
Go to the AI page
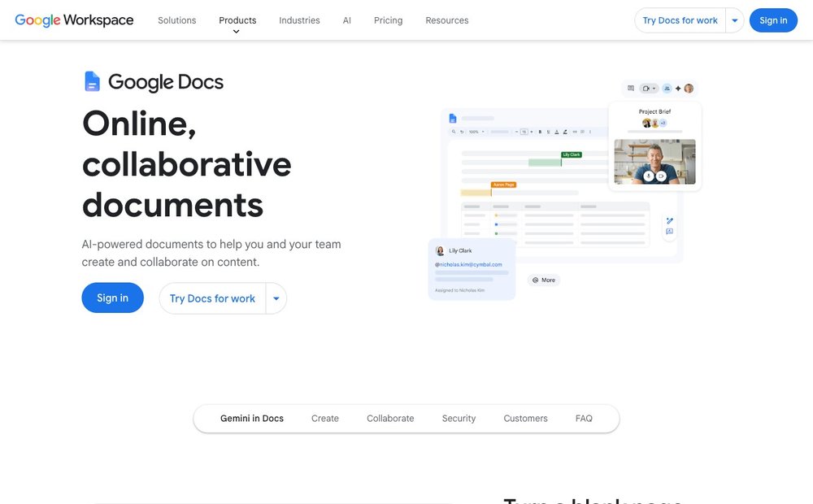[347, 20]
